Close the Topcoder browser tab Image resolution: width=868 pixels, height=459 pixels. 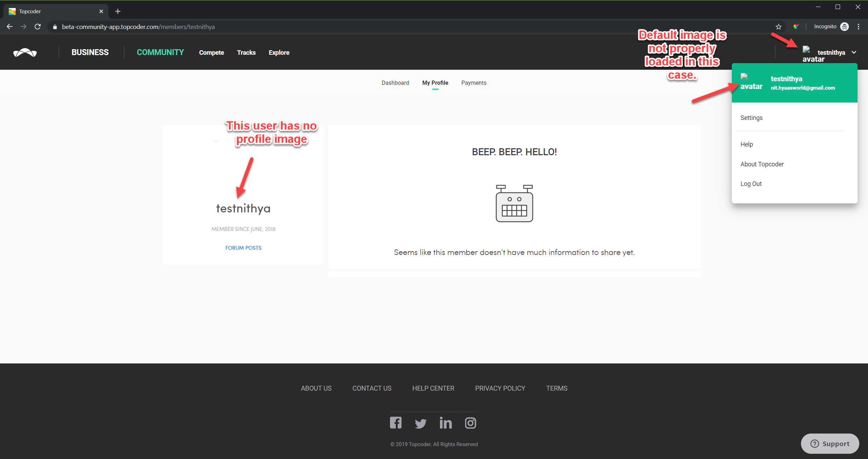[101, 12]
